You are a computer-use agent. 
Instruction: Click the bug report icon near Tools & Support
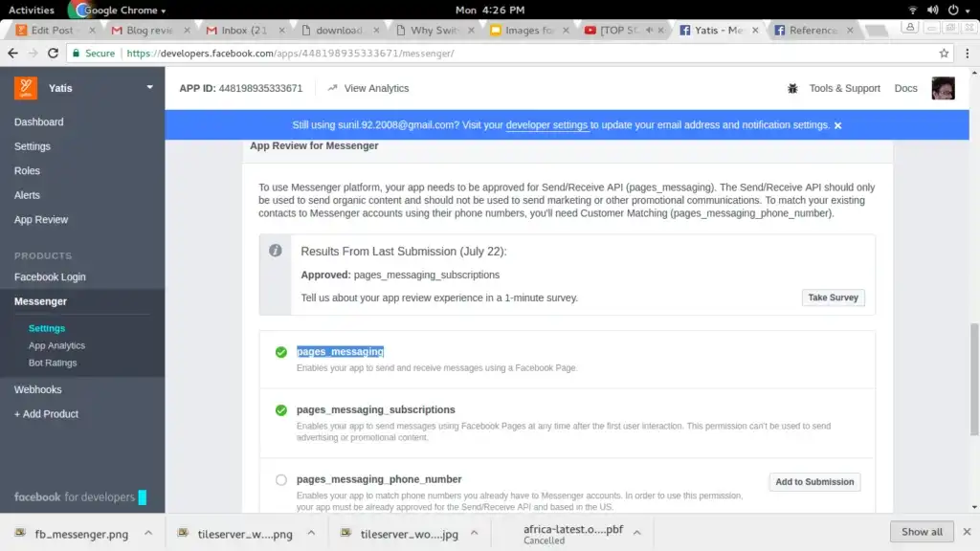792,88
